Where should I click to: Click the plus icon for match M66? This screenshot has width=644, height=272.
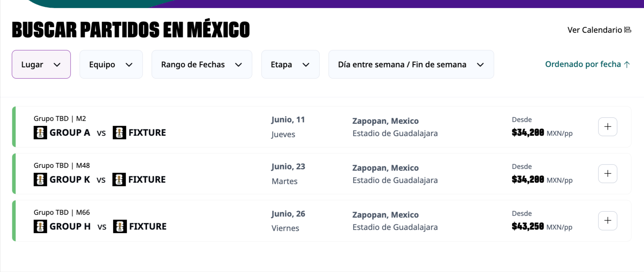tap(608, 220)
